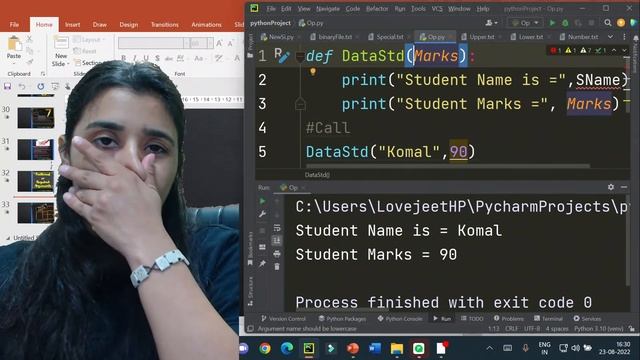Click the wrench icon in Run panel

click(262, 214)
